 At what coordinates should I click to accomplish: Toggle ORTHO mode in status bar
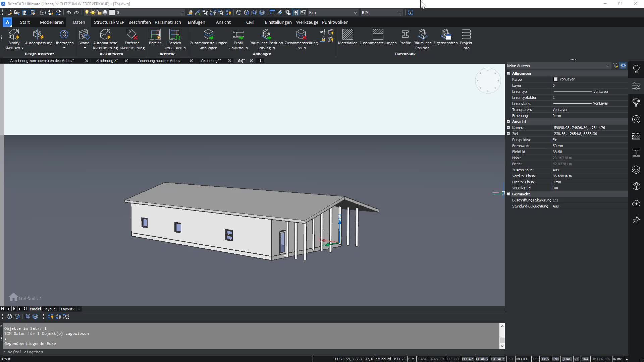[x=453, y=359]
